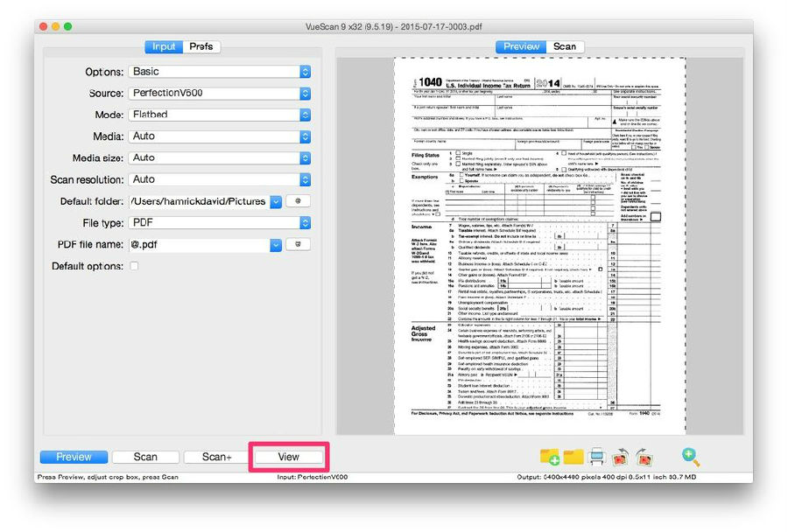The width and height of the screenshot is (788, 532).
Task: Open the Options dropdown showing Basic
Action: click(219, 72)
